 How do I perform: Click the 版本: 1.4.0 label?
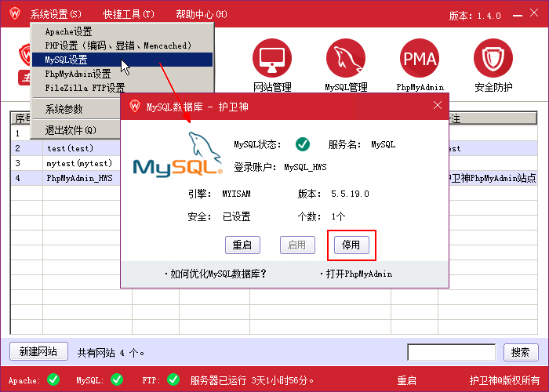tap(474, 16)
